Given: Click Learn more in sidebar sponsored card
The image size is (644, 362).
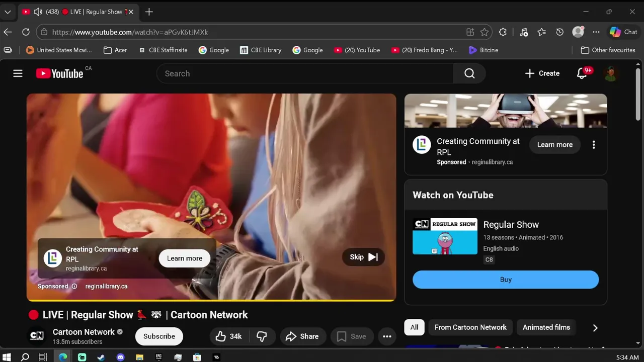Looking at the screenshot, I should click(554, 145).
